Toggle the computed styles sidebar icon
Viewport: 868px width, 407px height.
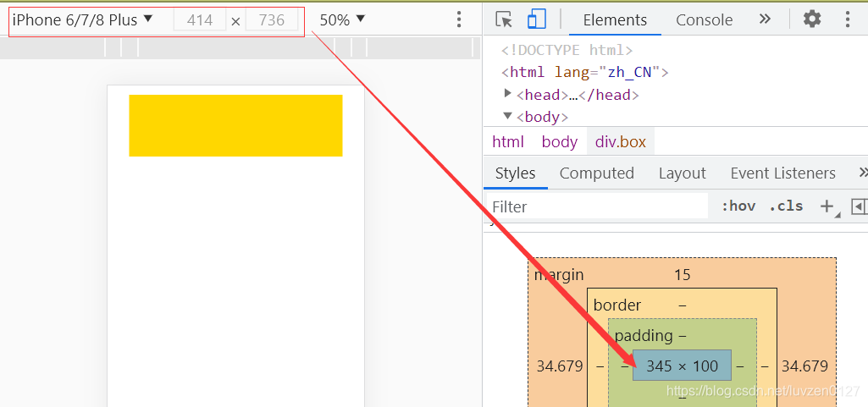click(859, 206)
